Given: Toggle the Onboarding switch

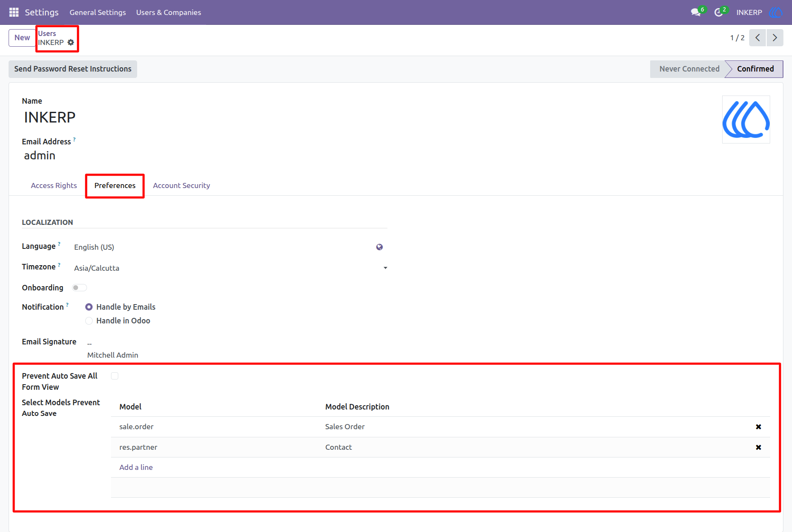Looking at the screenshot, I should click(x=79, y=287).
